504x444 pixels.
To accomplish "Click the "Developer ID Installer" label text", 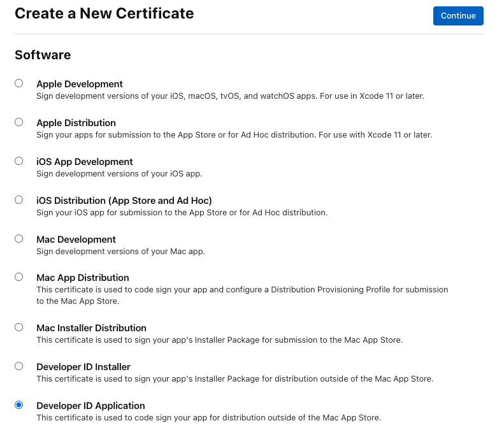I will pos(83,367).
